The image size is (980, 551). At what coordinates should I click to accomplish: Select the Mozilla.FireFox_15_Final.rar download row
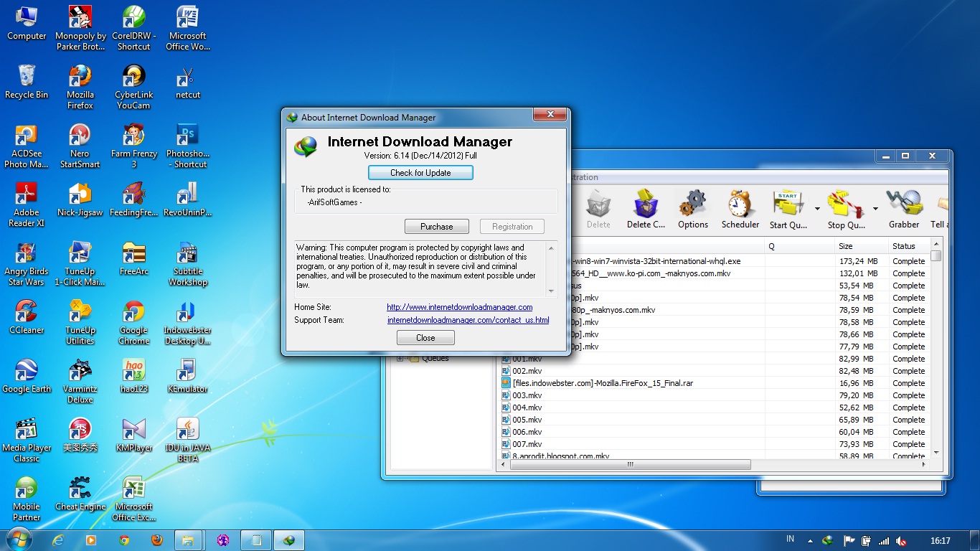[714, 383]
